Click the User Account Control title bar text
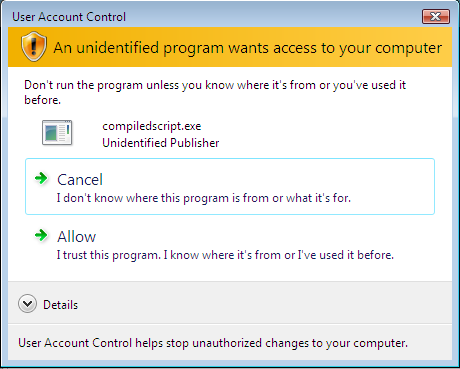Image resolution: width=460 pixels, height=369 pixels. (69, 17)
